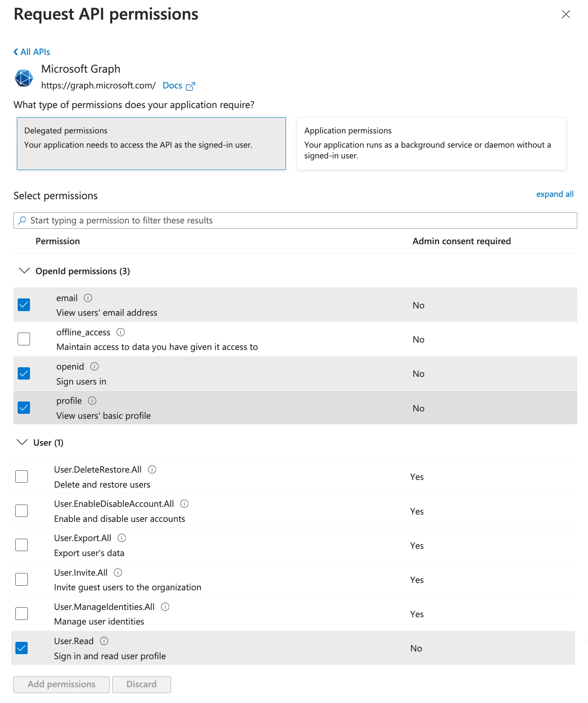The image size is (588, 703).
Task: Click the Microsoft Graph logo icon
Action: coord(24,78)
